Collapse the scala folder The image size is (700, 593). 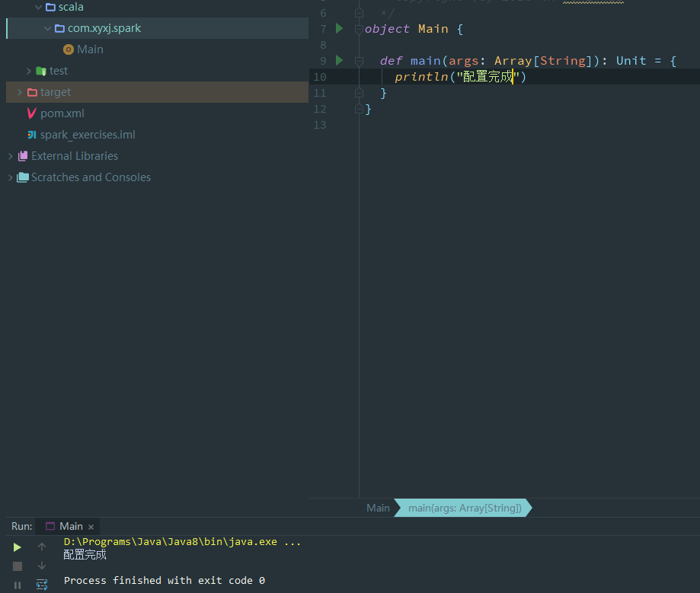coord(38,7)
